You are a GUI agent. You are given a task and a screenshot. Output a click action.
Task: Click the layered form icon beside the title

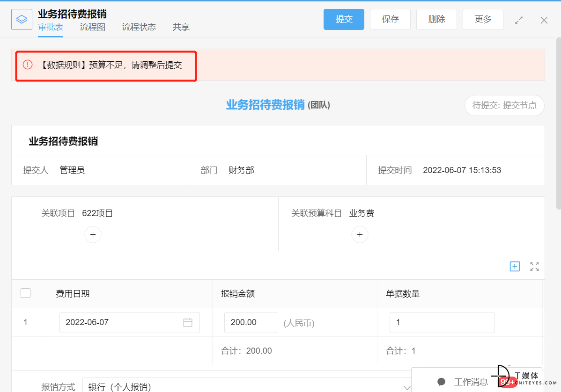22,19
